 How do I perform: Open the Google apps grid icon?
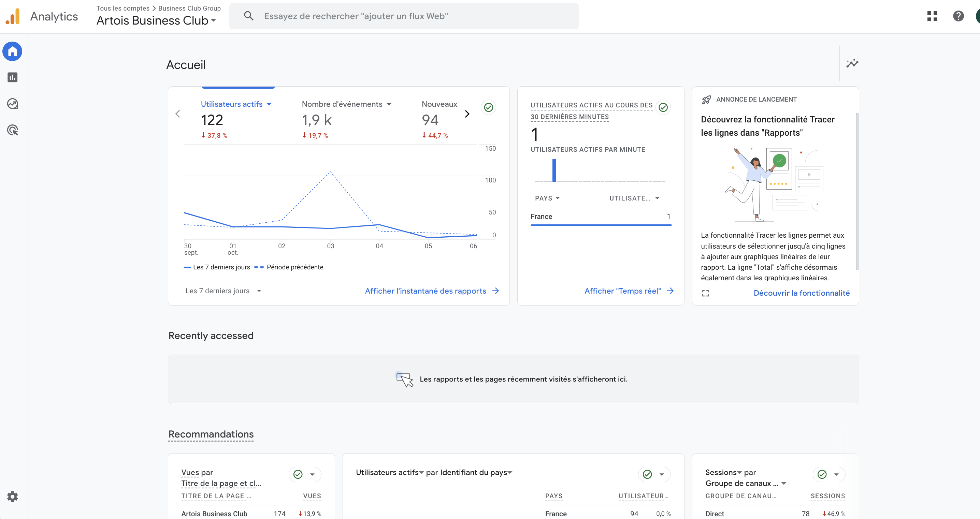click(932, 16)
